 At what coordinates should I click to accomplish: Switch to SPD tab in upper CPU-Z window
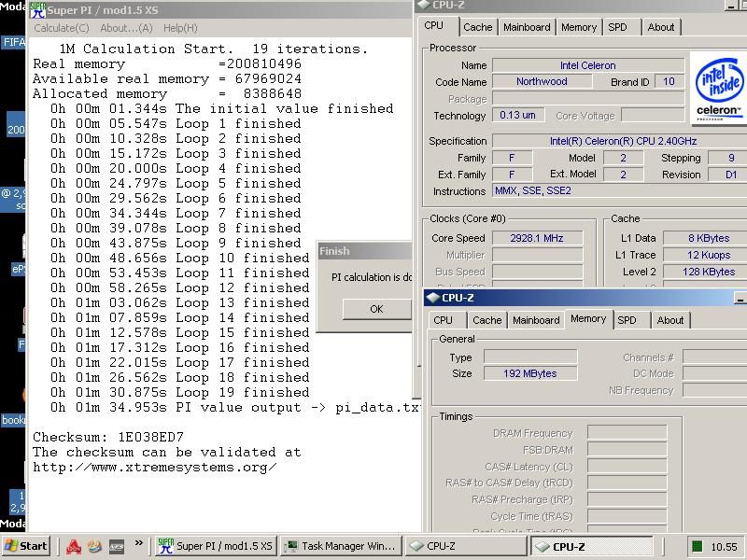617,27
